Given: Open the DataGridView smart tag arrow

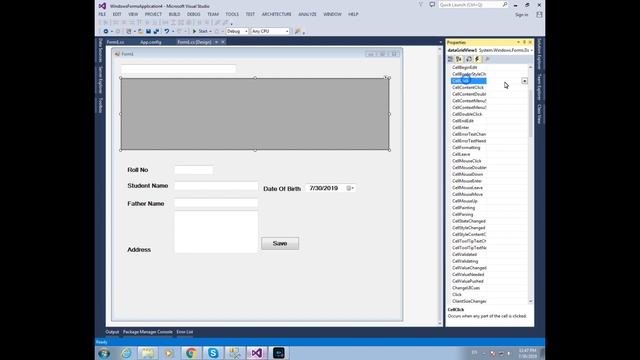Looking at the screenshot, I should click(385, 77).
